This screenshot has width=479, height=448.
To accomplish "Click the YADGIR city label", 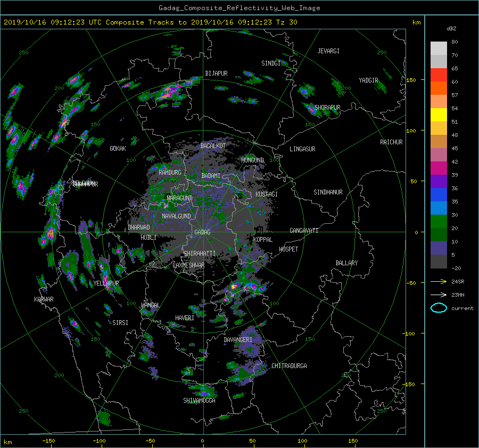I will (x=368, y=80).
